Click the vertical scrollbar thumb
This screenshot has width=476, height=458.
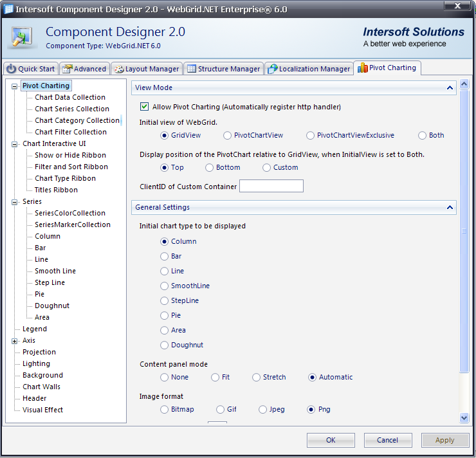click(x=464, y=231)
